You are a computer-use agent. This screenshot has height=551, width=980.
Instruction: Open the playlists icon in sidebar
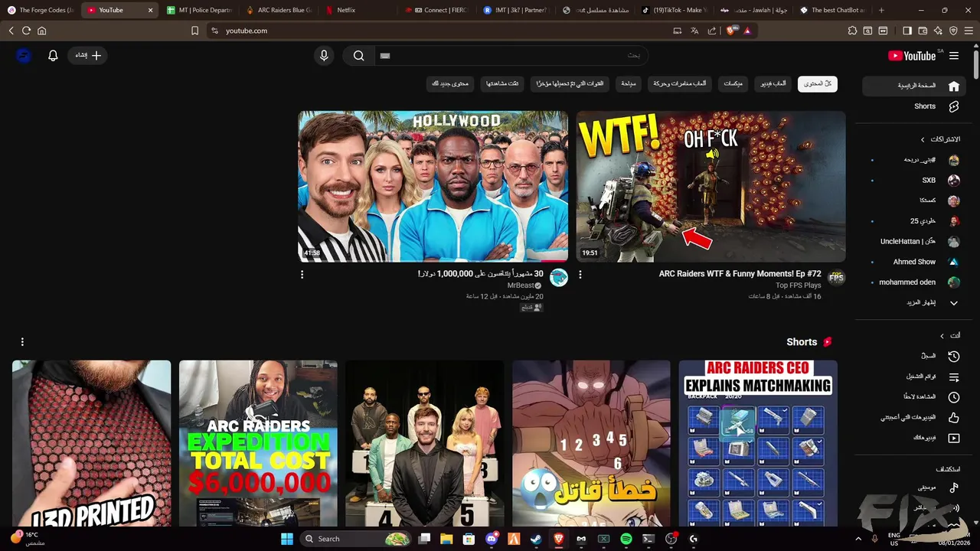(x=954, y=377)
